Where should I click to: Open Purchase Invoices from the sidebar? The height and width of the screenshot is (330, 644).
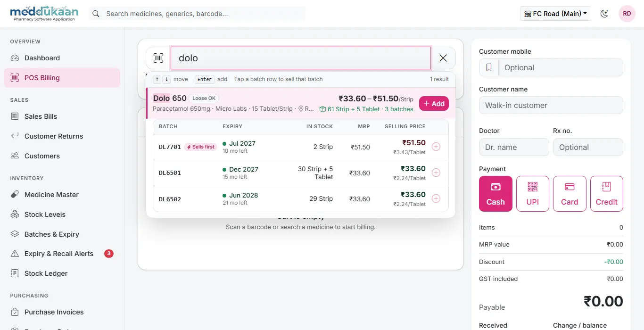coord(62,312)
